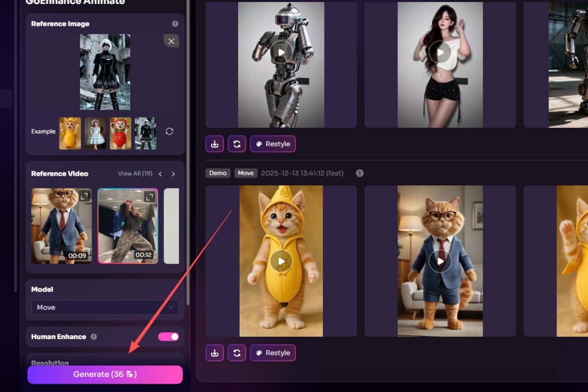Refresh the example images list

(x=170, y=132)
